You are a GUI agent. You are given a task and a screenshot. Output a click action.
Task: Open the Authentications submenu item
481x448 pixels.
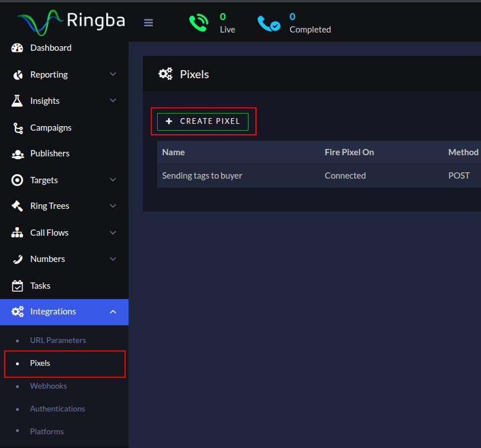(57, 409)
